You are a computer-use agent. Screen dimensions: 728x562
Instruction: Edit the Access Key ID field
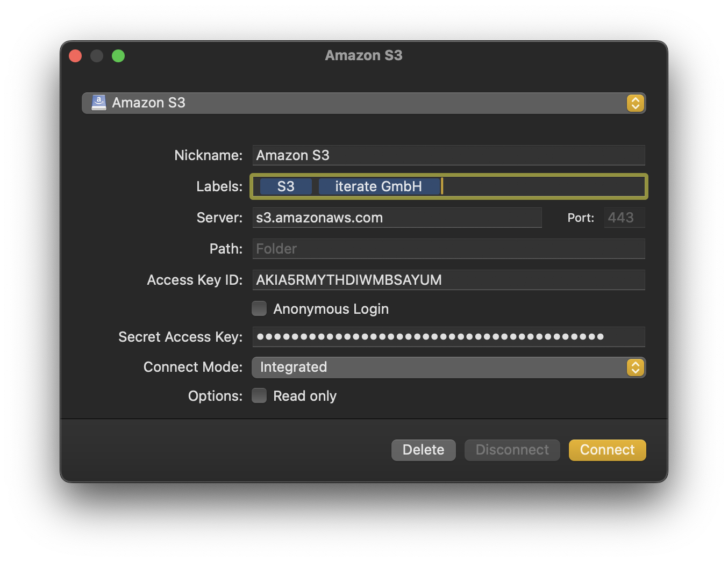448,280
